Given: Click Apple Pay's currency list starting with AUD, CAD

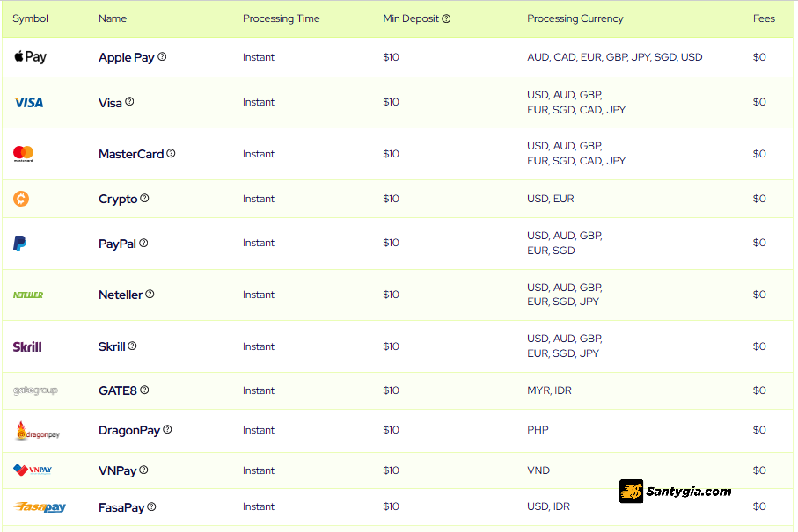Looking at the screenshot, I should (615, 57).
